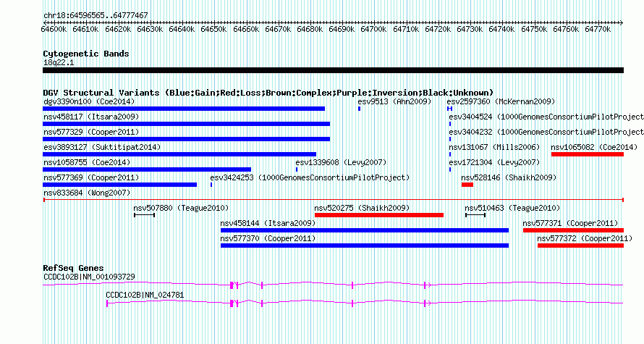
Task: Click the Cytogenetic Bands track heading
Action: point(86,54)
